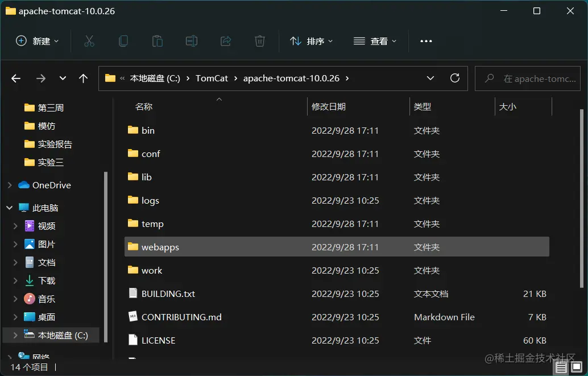Click the bin folder icon
Screen dimensions: 588x376
tap(132, 130)
